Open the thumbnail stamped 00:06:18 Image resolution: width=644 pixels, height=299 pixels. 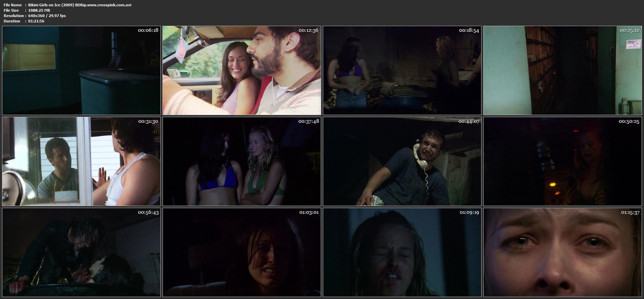pos(81,70)
